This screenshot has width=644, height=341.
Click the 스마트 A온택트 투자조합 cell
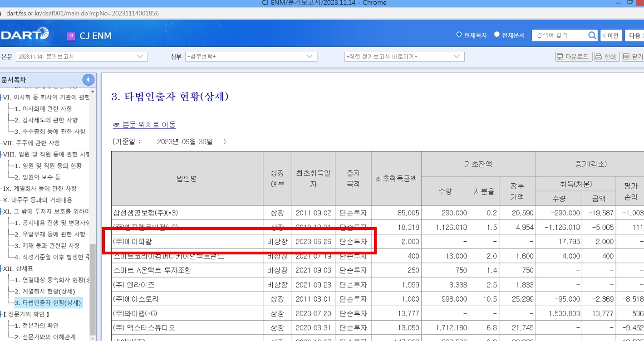(x=187, y=270)
